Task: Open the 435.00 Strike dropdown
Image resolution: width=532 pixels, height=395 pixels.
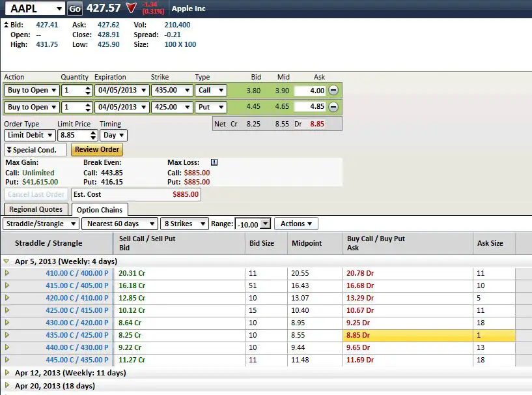Action: [172, 91]
